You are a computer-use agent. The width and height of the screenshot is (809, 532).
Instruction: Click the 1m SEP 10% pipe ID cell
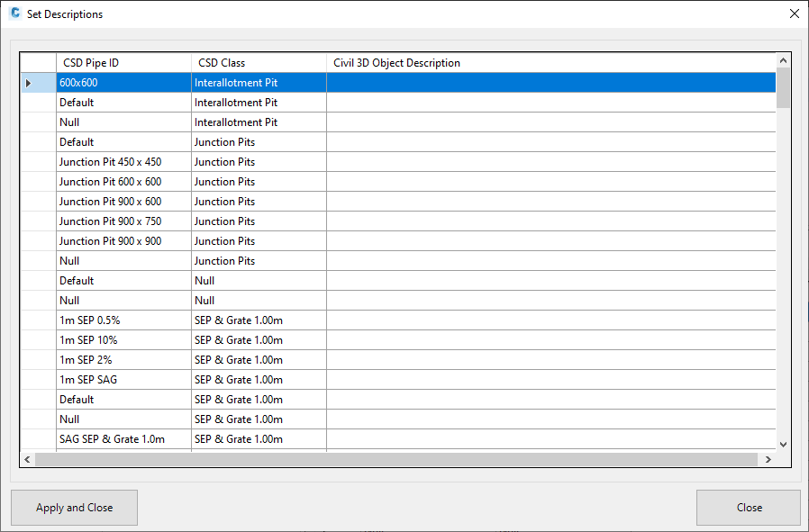[123, 340]
